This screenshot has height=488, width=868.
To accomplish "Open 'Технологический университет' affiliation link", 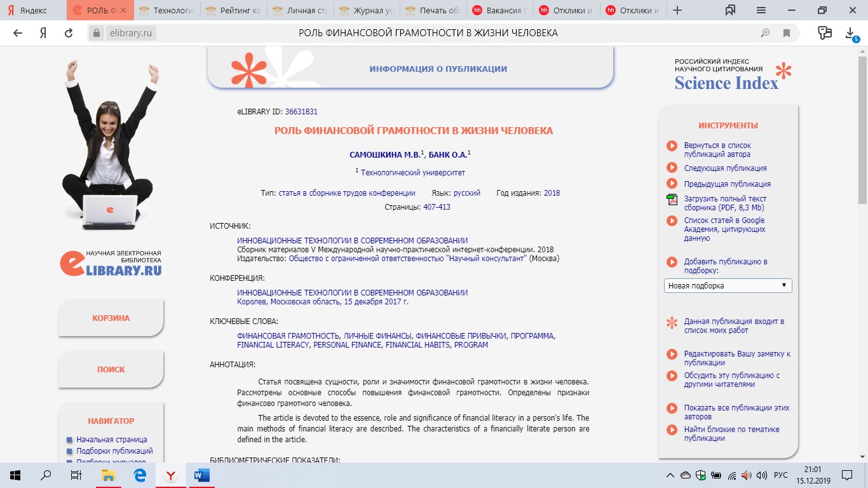I will [413, 172].
